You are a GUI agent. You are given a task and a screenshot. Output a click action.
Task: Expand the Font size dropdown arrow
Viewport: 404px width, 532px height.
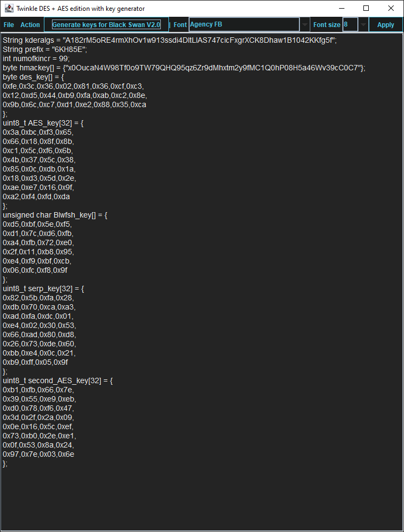[x=363, y=25]
